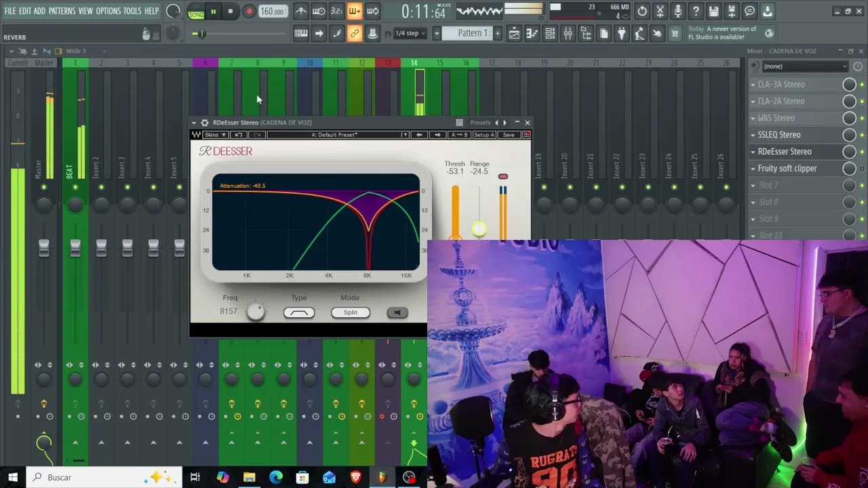
Task: Toggle loop recording icon
Action: pos(372,11)
